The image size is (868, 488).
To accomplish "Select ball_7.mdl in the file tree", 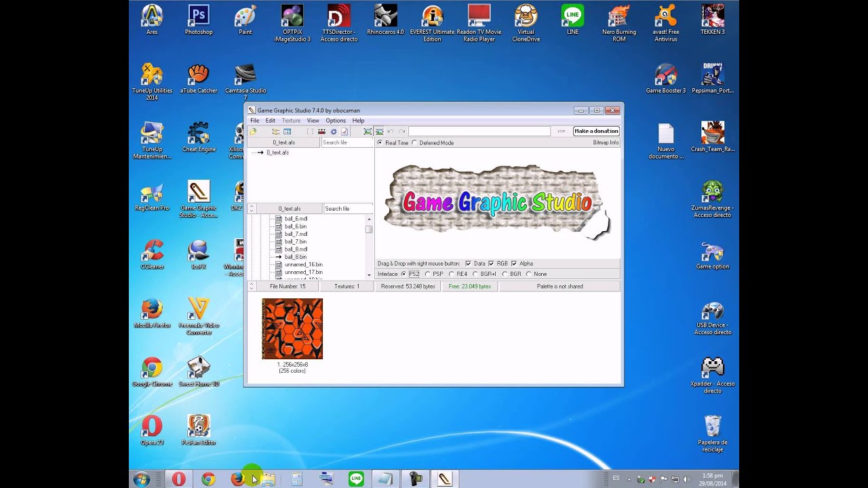I will point(296,234).
